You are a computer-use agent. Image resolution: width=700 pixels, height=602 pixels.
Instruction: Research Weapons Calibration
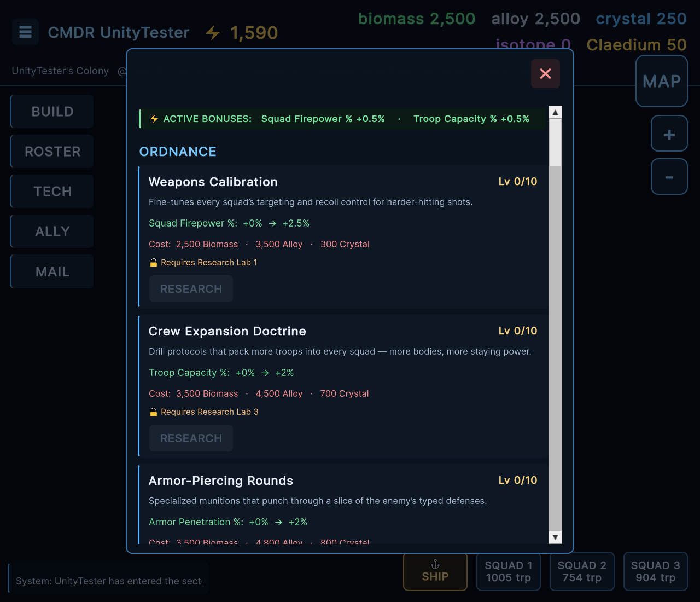pos(191,289)
